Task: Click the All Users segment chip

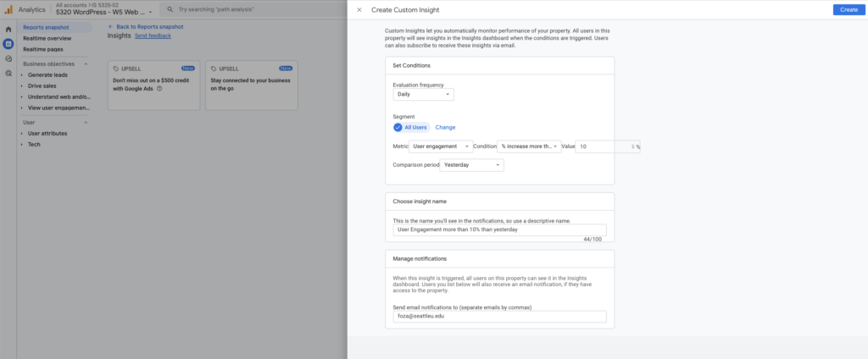Action: pos(411,127)
